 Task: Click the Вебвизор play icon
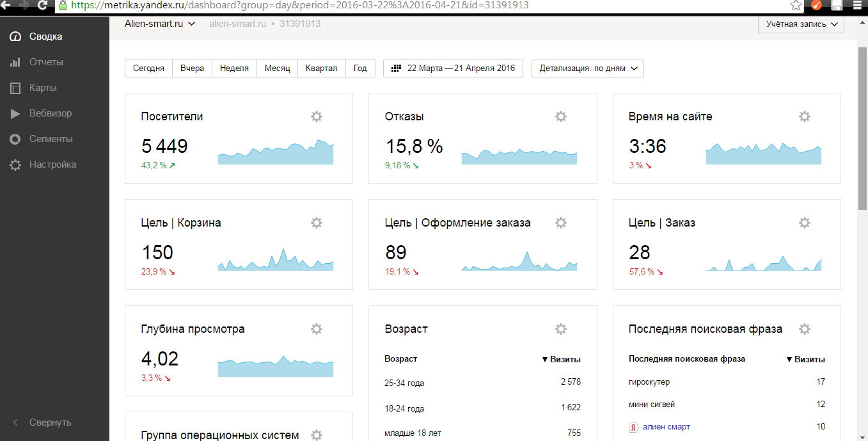16,113
